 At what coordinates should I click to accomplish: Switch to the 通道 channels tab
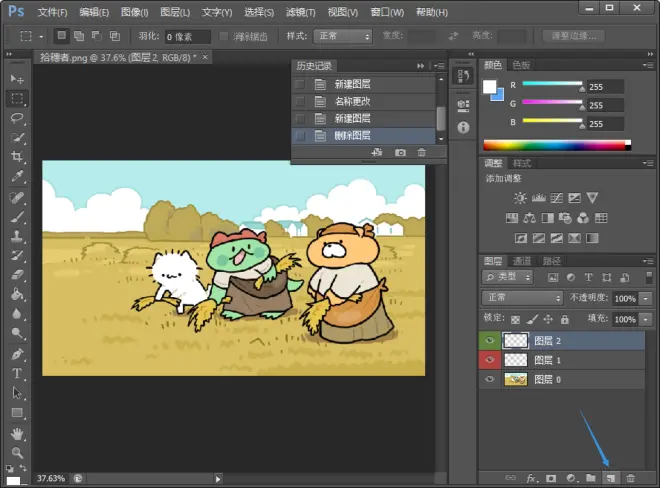(522, 261)
